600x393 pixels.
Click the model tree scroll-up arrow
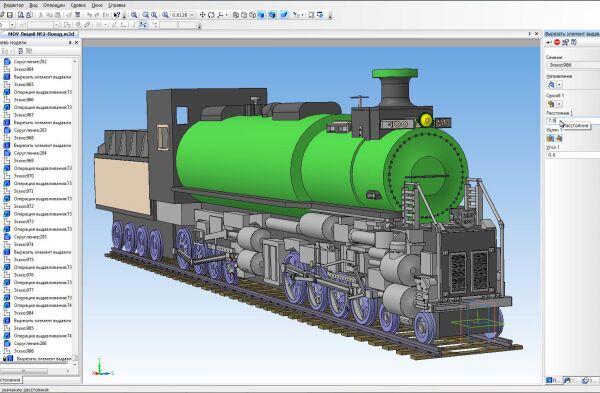click(x=75, y=61)
